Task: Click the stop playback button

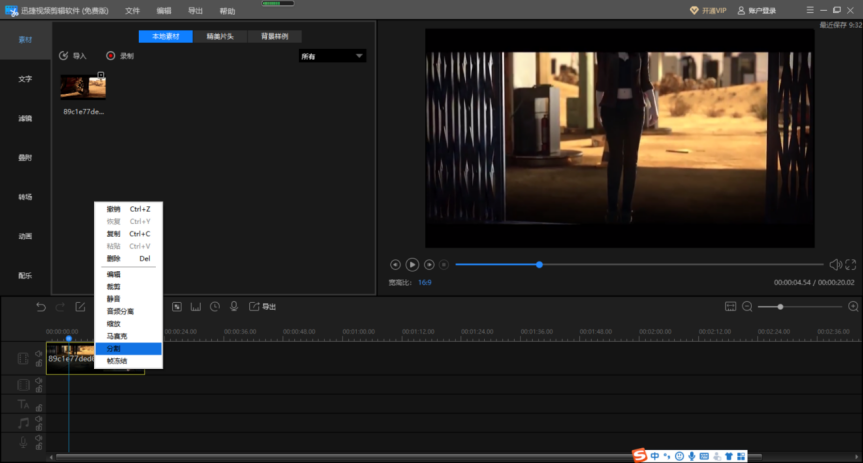Action: click(x=444, y=265)
